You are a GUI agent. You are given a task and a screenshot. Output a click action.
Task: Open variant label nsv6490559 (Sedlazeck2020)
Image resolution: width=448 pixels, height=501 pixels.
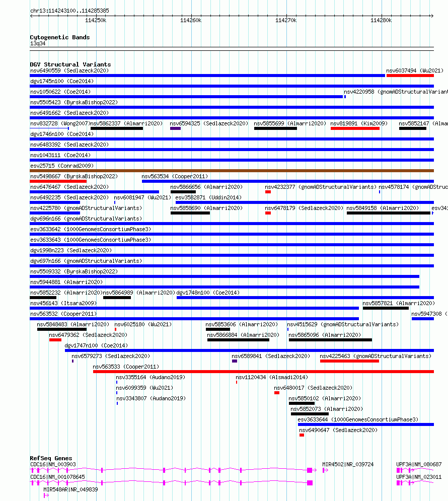point(69,70)
